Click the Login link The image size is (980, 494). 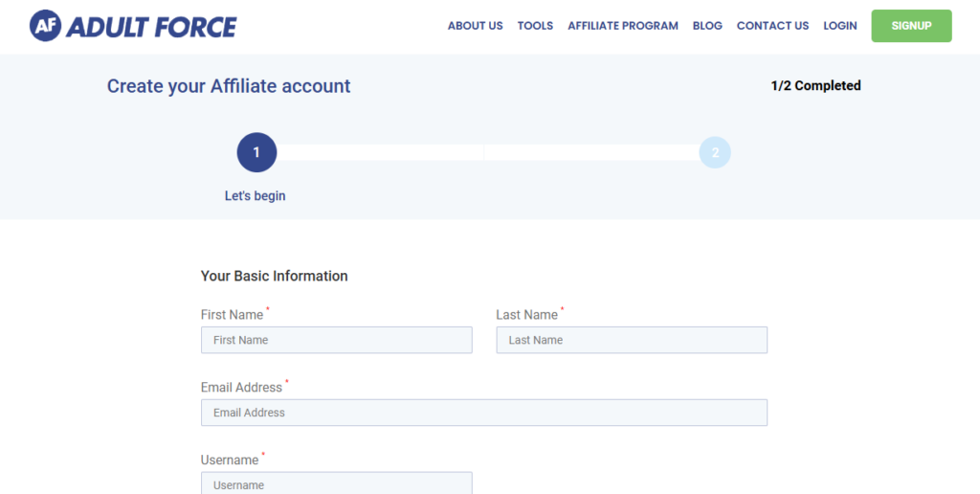click(840, 26)
